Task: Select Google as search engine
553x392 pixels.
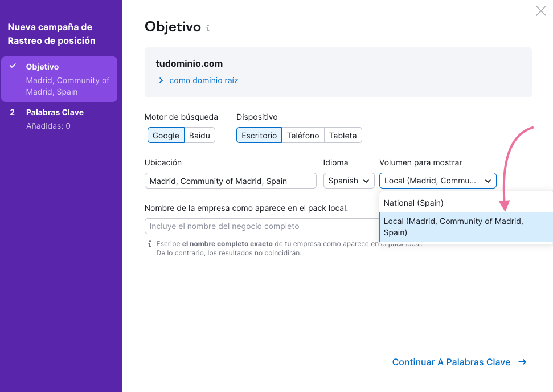Action: (166, 135)
